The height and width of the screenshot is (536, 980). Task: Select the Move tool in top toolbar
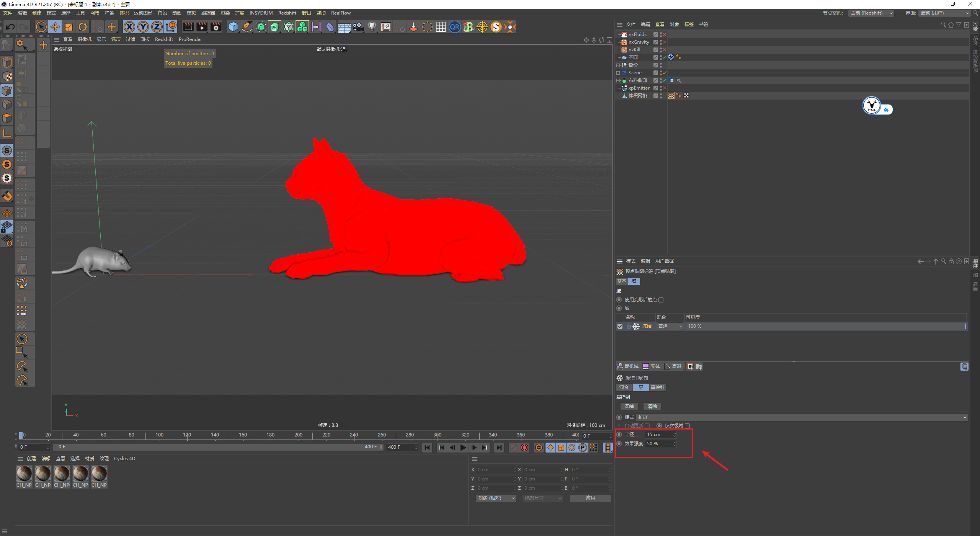[55, 27]
